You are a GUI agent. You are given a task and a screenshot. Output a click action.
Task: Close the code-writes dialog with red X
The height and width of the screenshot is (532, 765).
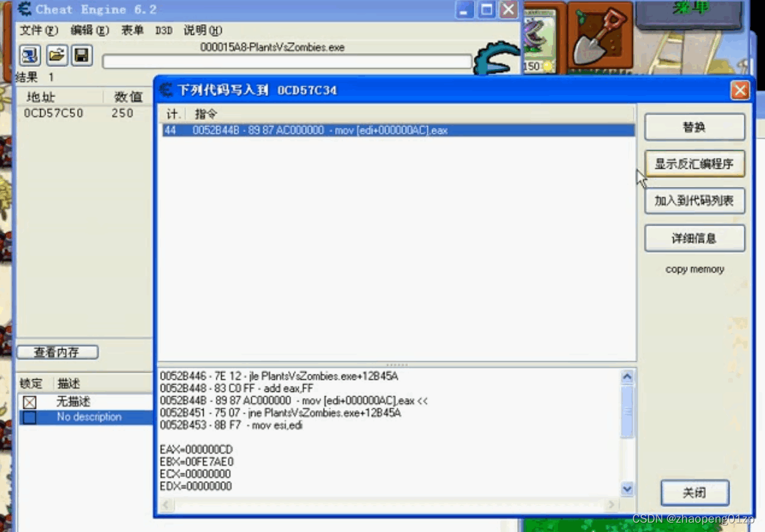(740, 90)
